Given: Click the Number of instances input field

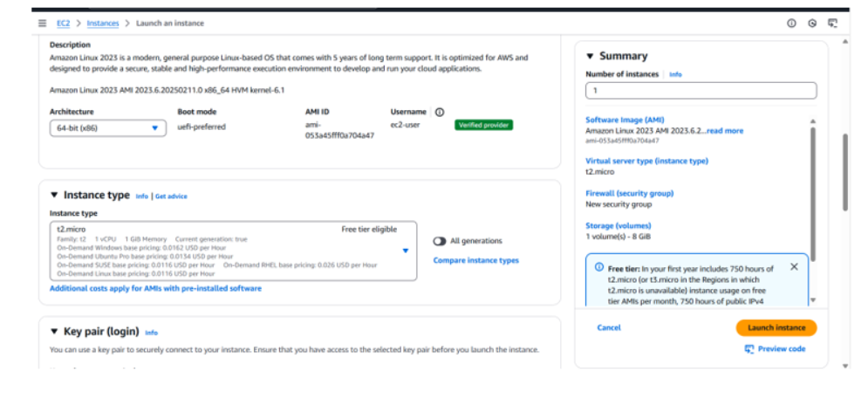Looking at the screenshot, I should (701, 91).
